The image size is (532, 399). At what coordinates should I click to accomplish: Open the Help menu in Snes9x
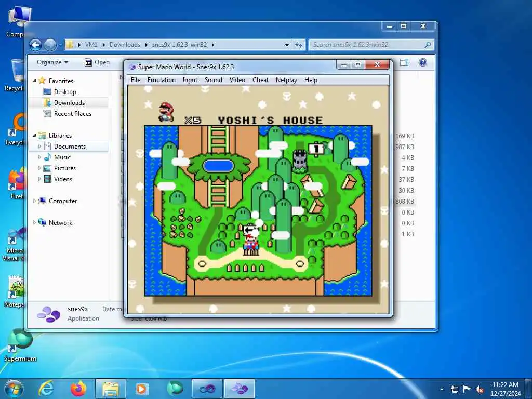click(x=311, y=80)
